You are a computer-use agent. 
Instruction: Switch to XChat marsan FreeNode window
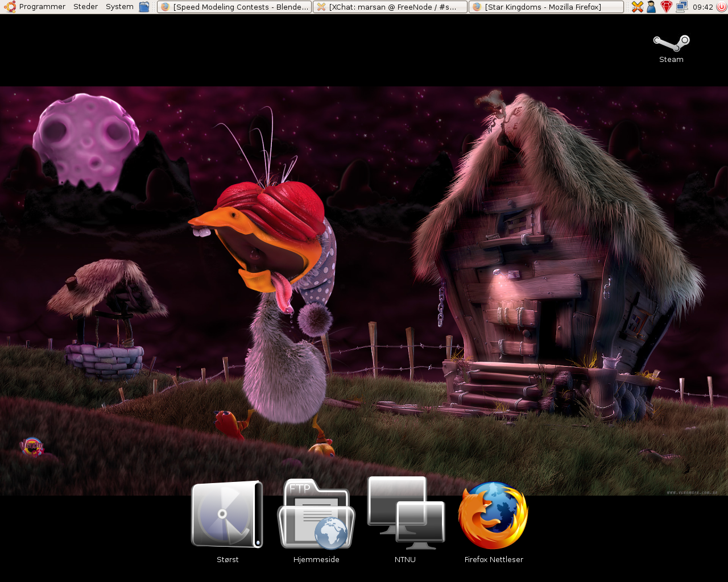pyautogui.click(x=390, y=7)
